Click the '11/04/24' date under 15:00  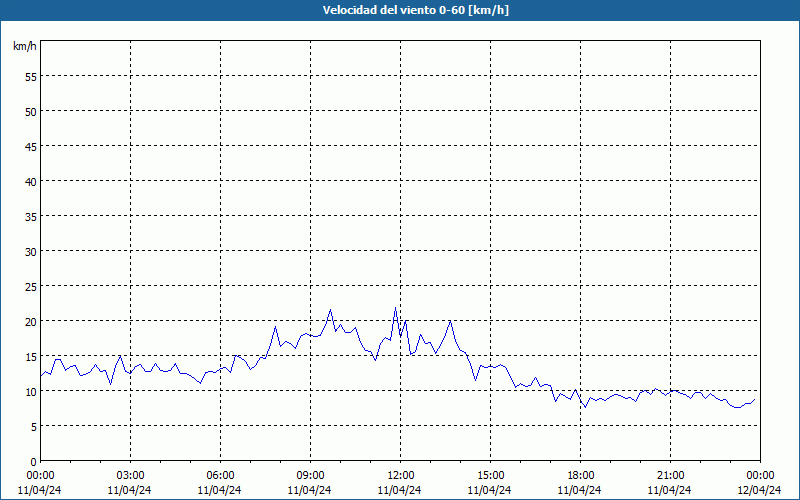coord(489,490)
